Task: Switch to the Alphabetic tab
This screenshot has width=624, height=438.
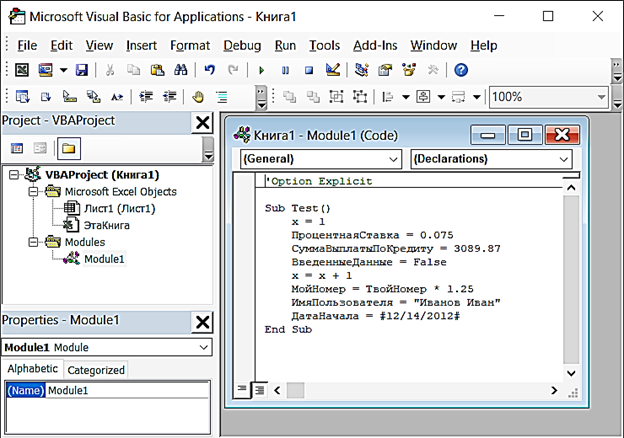Action: coord(33,369)
